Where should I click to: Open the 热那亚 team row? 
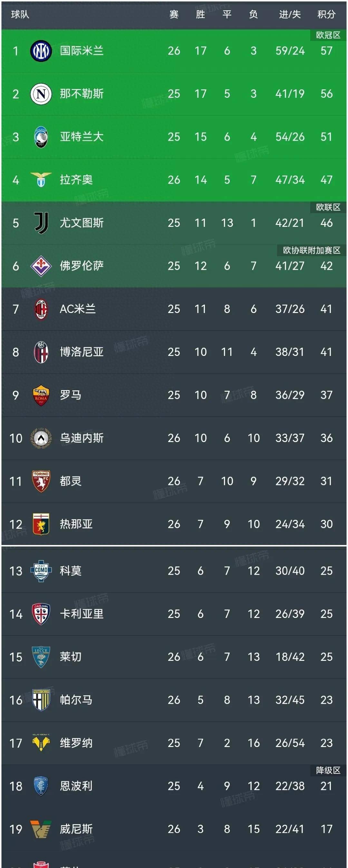(x=174, y=524)
